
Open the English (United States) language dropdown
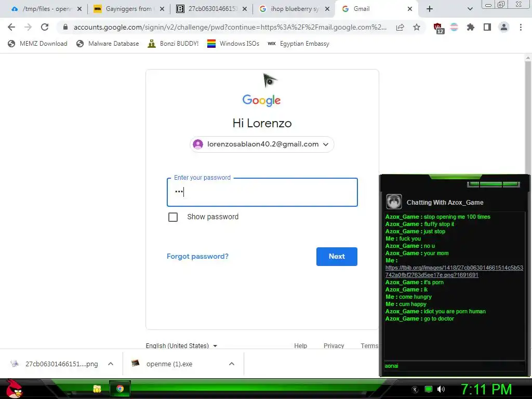181,345
